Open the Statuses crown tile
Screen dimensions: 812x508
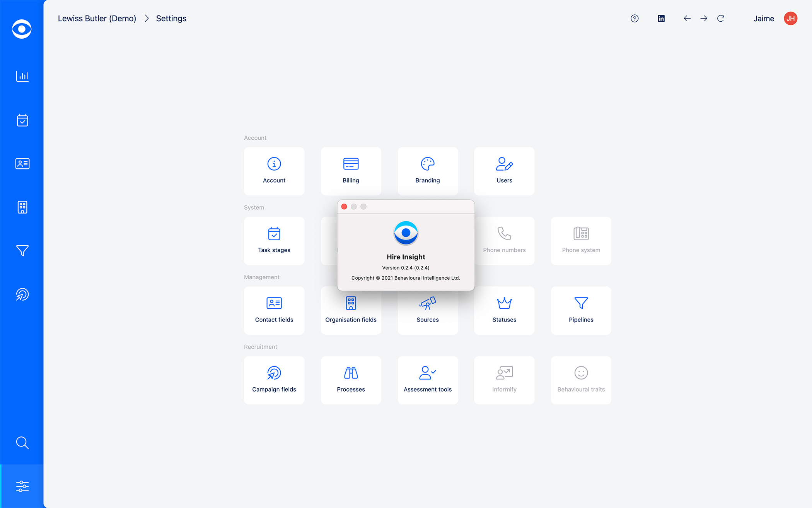pyautogui.click(x=504, y=310)
